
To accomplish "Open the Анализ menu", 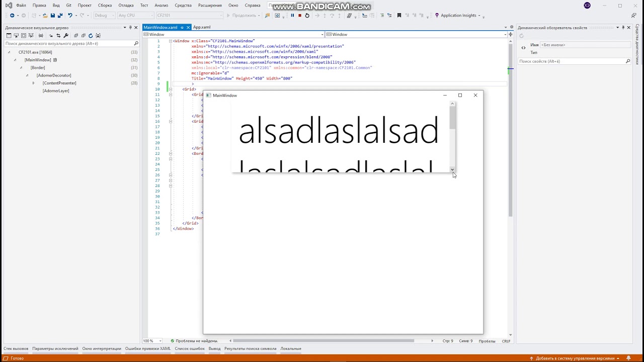I will pos(162,6).
